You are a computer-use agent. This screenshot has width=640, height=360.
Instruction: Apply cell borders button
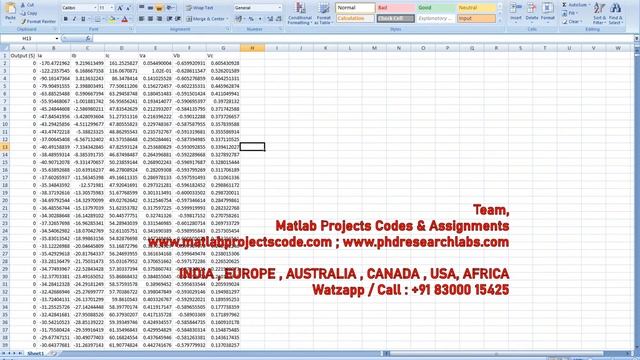pos(97,19)
